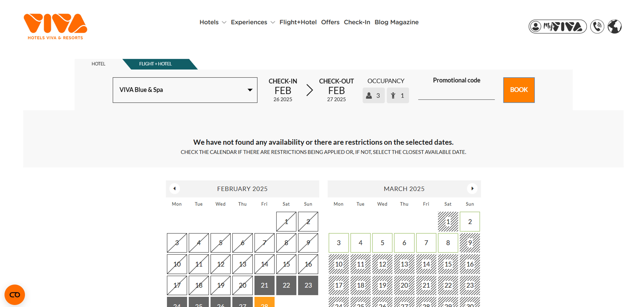Select March 2 in the calendar

(x=470, y=222)
